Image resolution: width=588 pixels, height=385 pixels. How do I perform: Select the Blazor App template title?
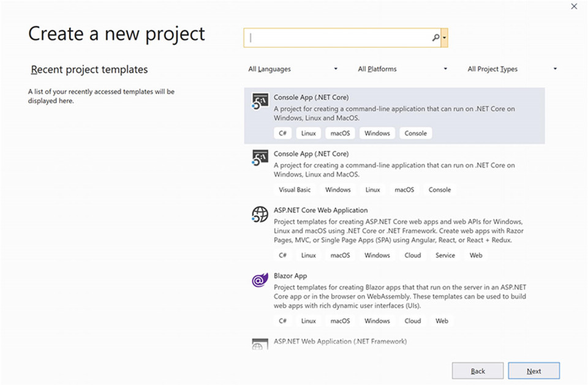tap(290, 276)
